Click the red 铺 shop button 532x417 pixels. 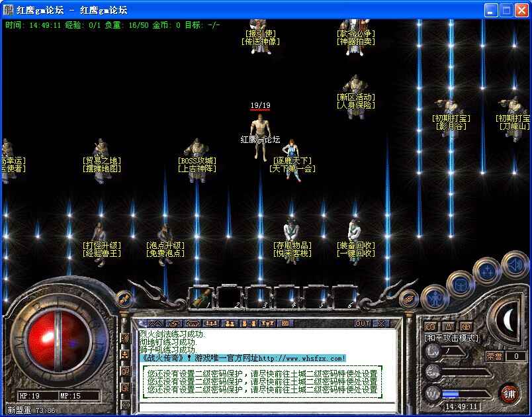click(509, 393)
